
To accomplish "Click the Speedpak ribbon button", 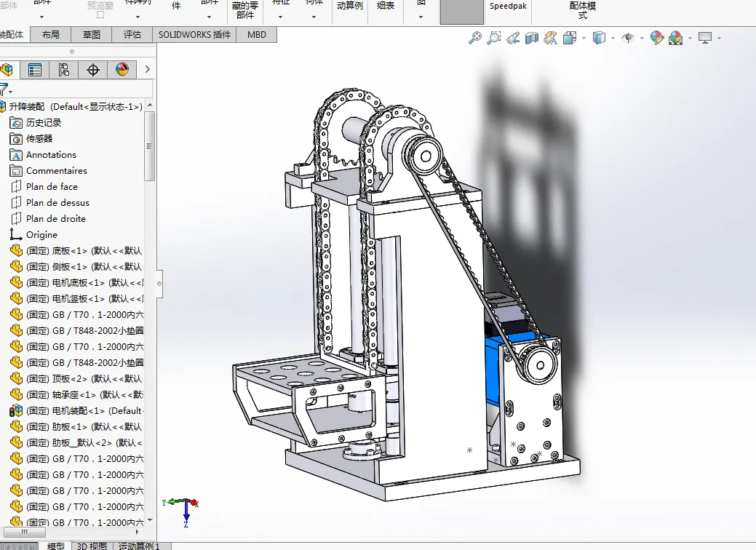I will [507, 6].
